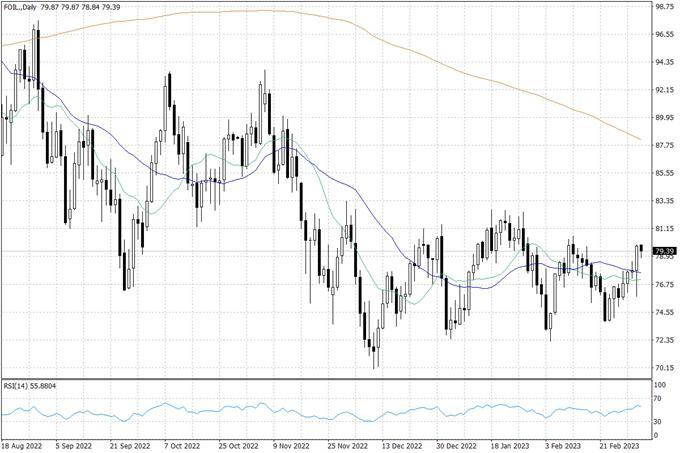Select the 13 Dec 2022 date label

[400, 445]
